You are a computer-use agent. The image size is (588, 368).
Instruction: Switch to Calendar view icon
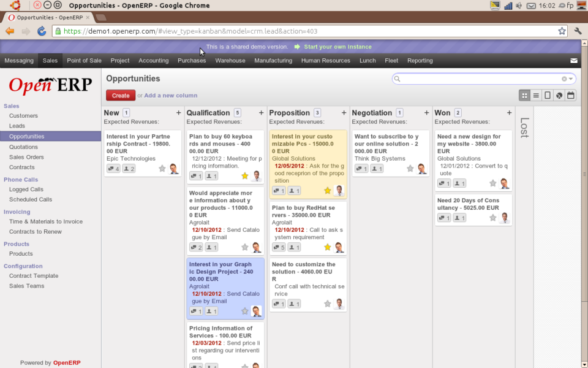(571, 96)
